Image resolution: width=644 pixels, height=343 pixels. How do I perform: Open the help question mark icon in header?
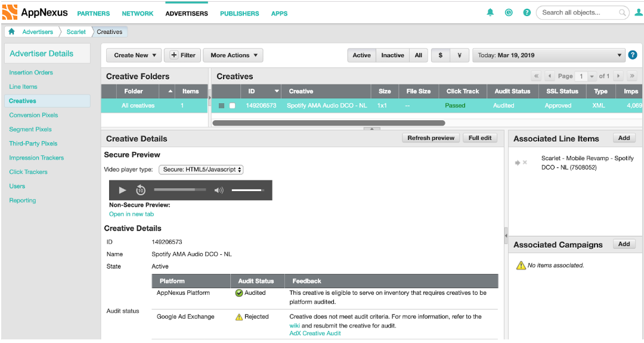pos(527,13)
